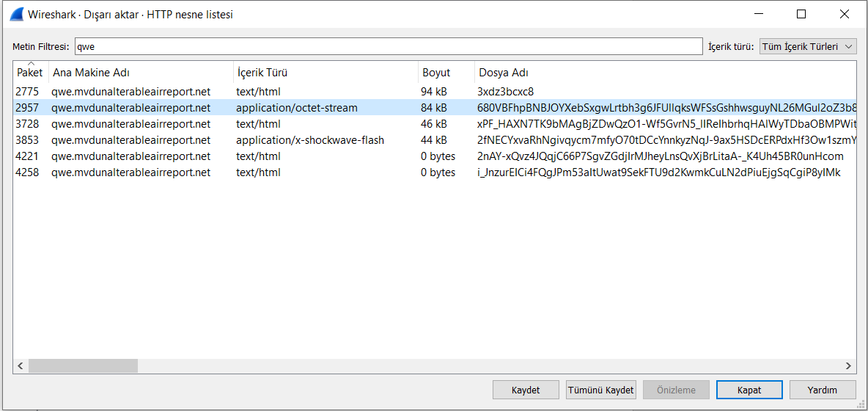The height and width of the screenshot is (411, 868).
Task: Select file name 3xdz3bcxc8
Action: [x=505, y=92]
